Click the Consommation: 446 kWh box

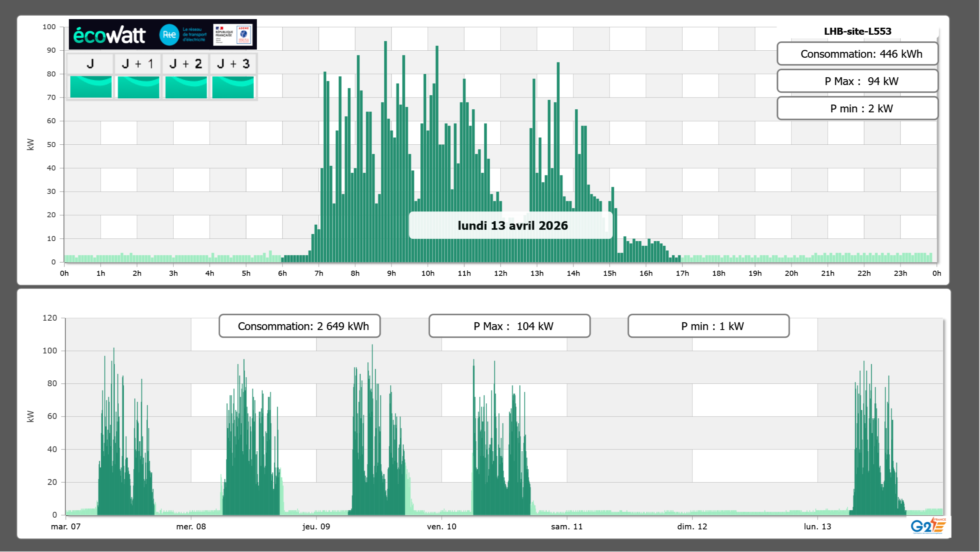click(x=857, y=54)
